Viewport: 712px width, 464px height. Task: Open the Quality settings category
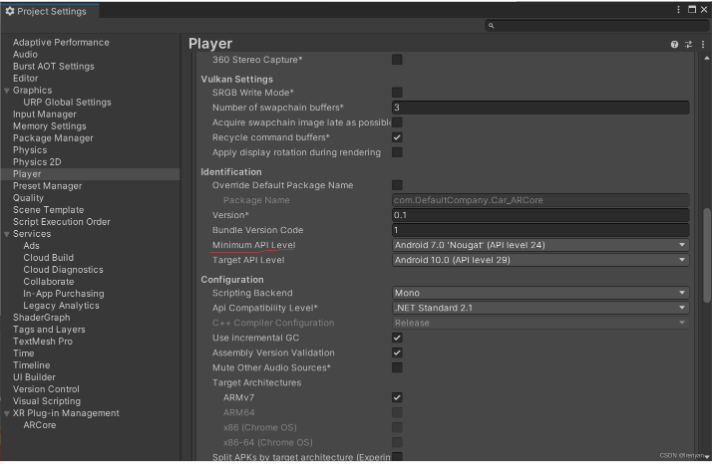pyautogui.click(x=28, y=198)
